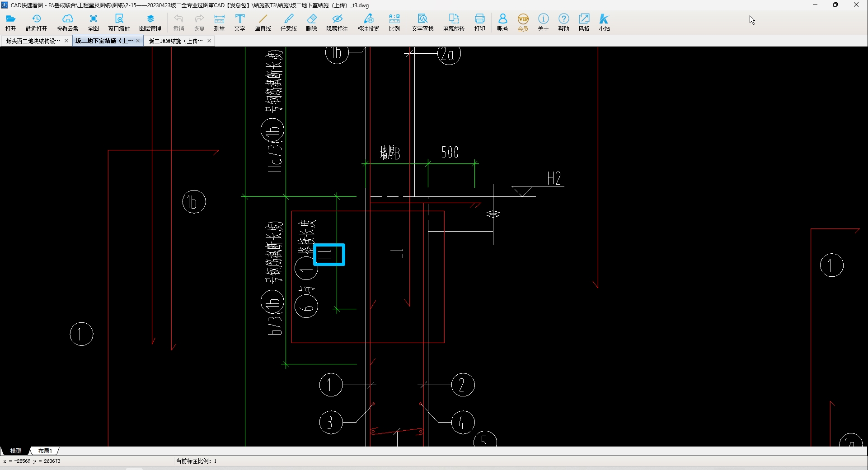Click the 墙厚B dimension label
Viewport: 868px width, 470px height.
tap(390, 153)
